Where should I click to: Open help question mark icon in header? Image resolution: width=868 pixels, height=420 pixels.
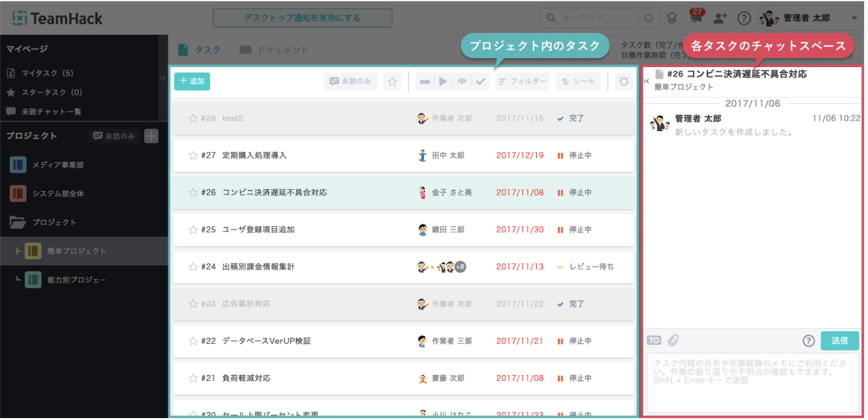point(743,18)
